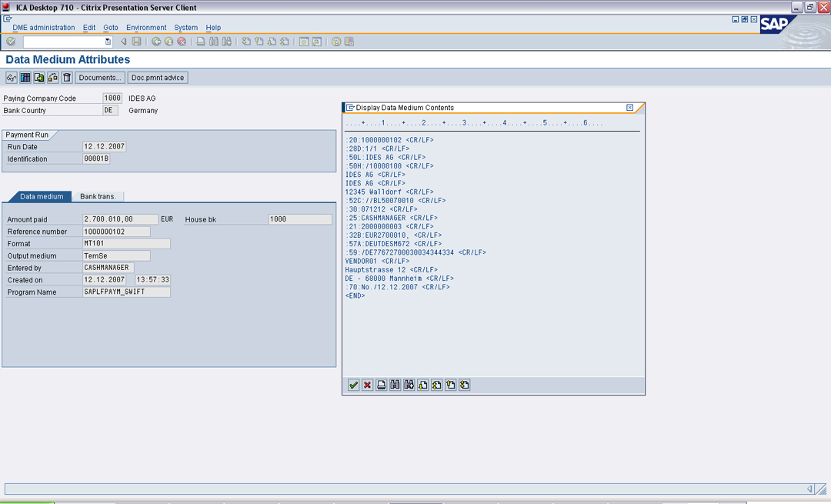Click inside the command field

point(64,42)
